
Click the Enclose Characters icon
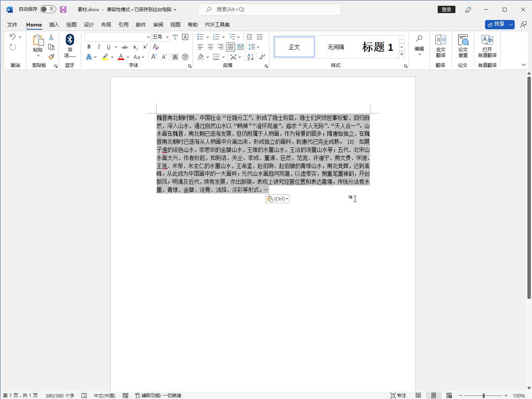185,57
